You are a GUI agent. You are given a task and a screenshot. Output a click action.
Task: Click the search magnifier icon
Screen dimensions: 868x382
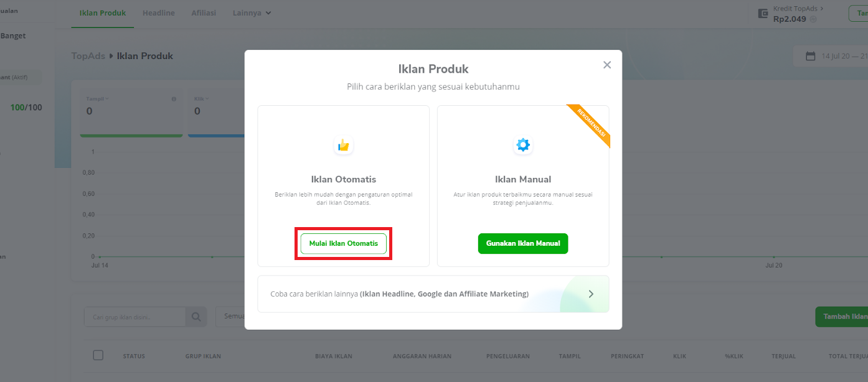pyautogui.click(x=196, y=317)
